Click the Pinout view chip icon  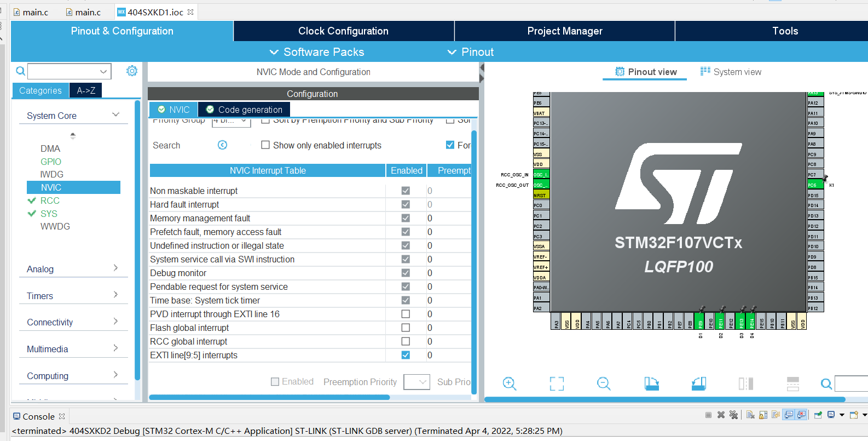[620, 72]
